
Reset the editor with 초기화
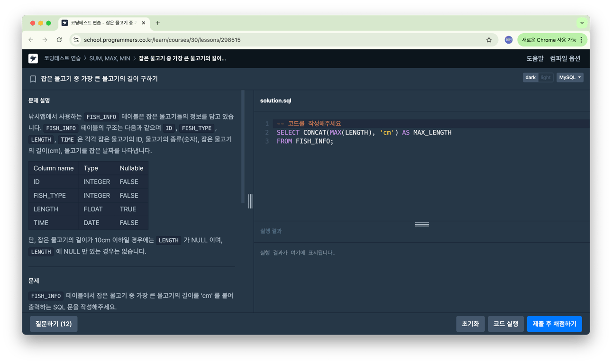click(x=470, y=324)
